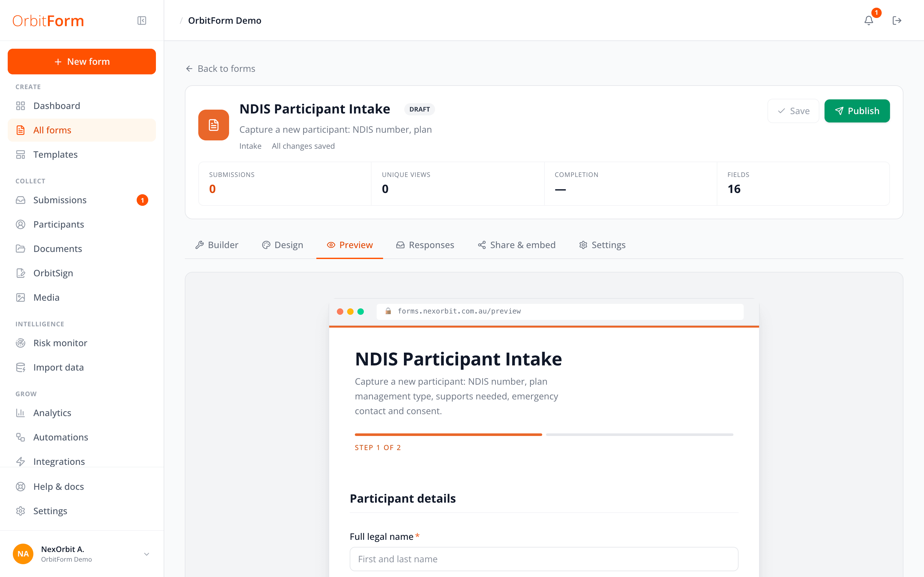The height and width of the screenshot is (577, 924).
Task: Click the green Publish button
Action: coord(857,111)
